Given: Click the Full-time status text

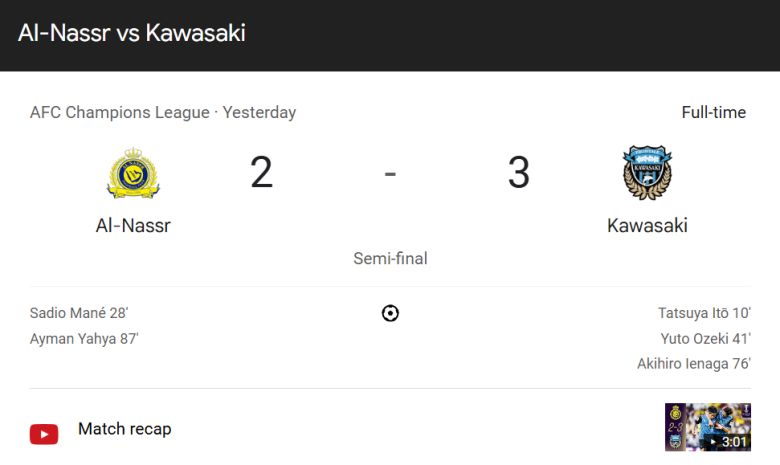Looking at the screenshot, I should coord(714,112).
